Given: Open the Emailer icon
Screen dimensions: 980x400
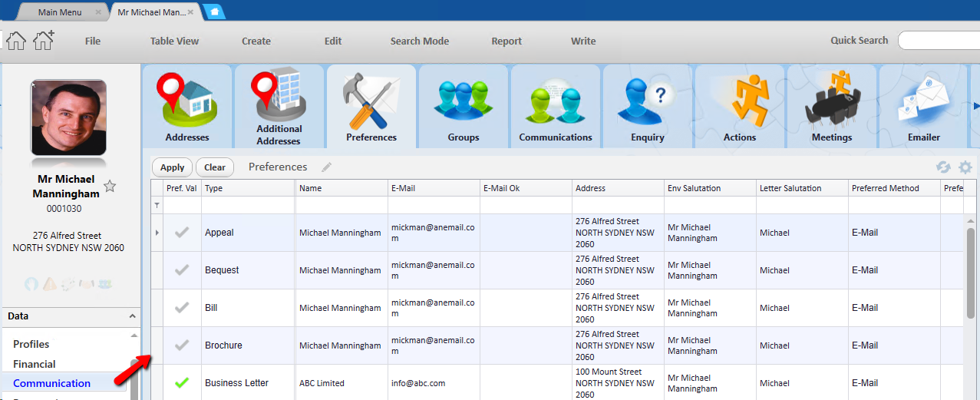Looking at the screenshot, I should [x=924, y=107].
